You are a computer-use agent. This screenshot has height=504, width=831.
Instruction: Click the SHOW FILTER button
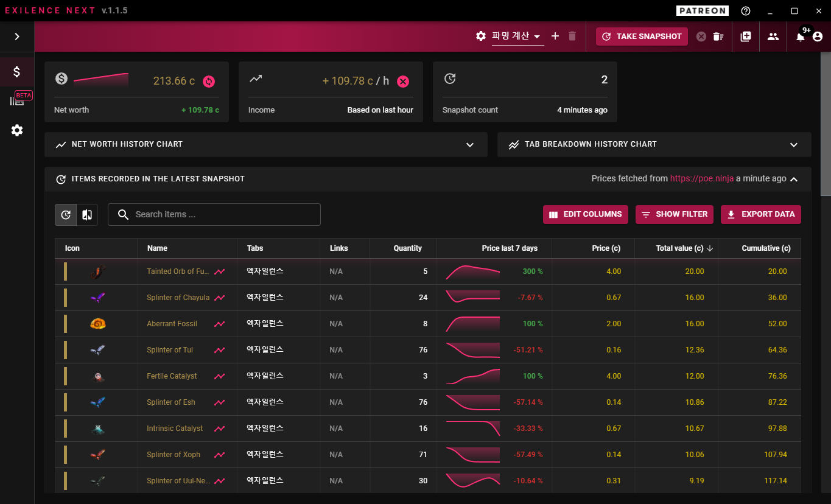tap(676, 214)
